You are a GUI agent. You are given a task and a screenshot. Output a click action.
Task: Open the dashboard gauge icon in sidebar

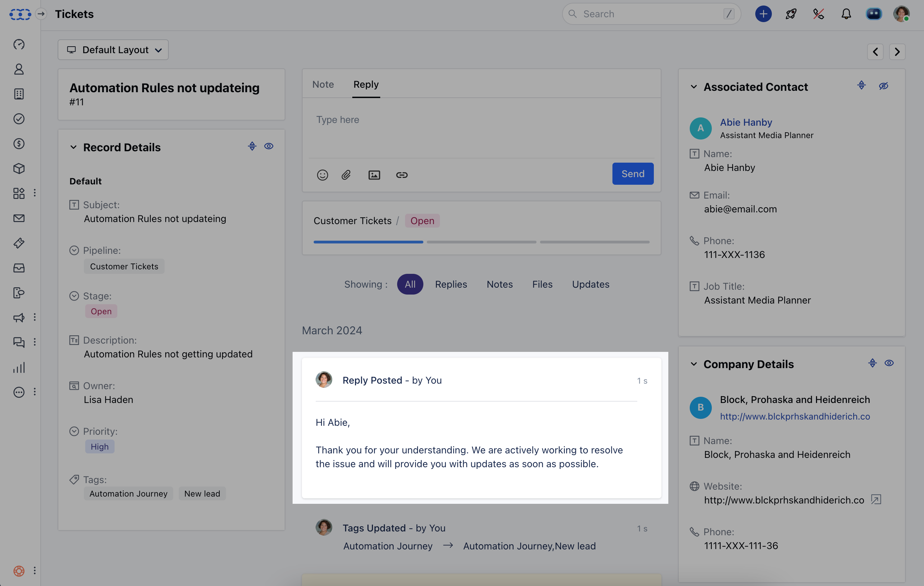click(x=19, y=45)
